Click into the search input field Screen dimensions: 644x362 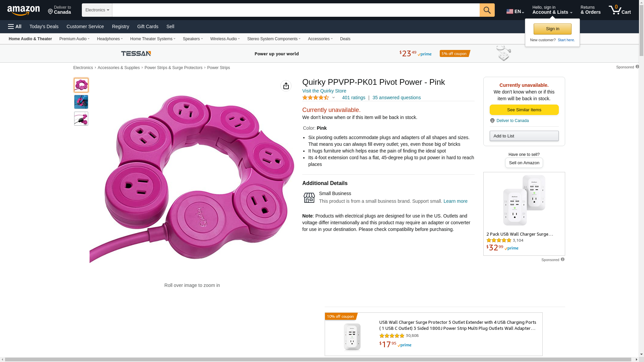pyautogui.click(x=296, y=10)
